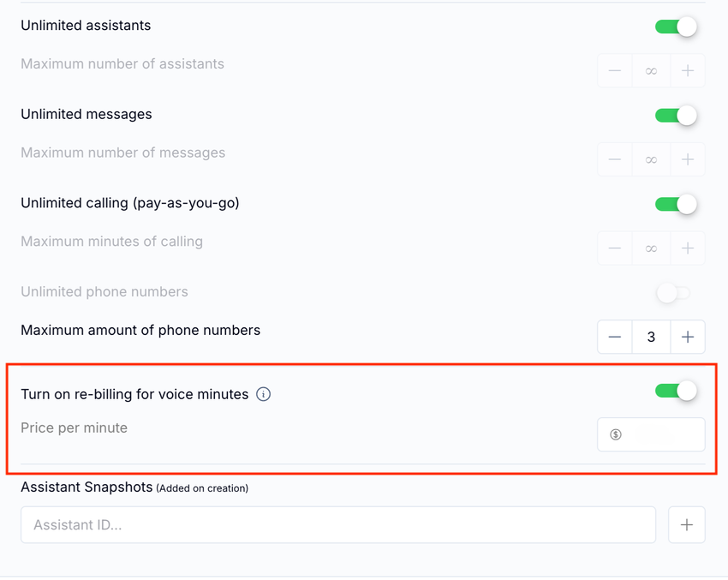Viewport: 728px width, 580px height.
Task: Turn off Unlimited messages switch
Action: tap(676, 115)
